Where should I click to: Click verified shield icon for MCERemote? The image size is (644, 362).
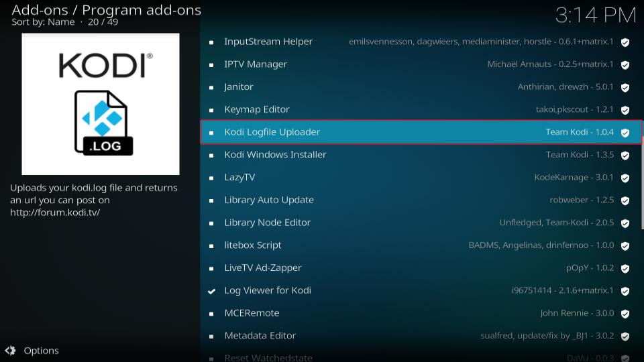pos(625,314)
